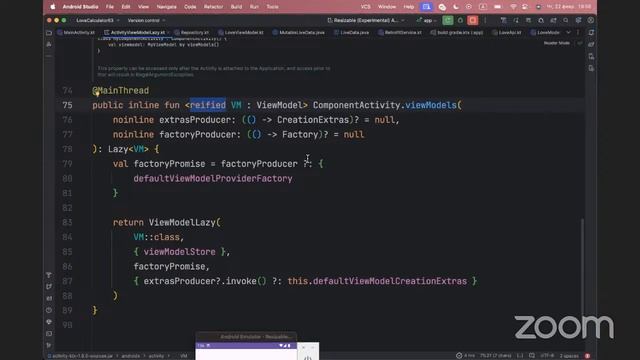640x360 pixels.
Task: Open the Help menu
Action: point(409,7)
